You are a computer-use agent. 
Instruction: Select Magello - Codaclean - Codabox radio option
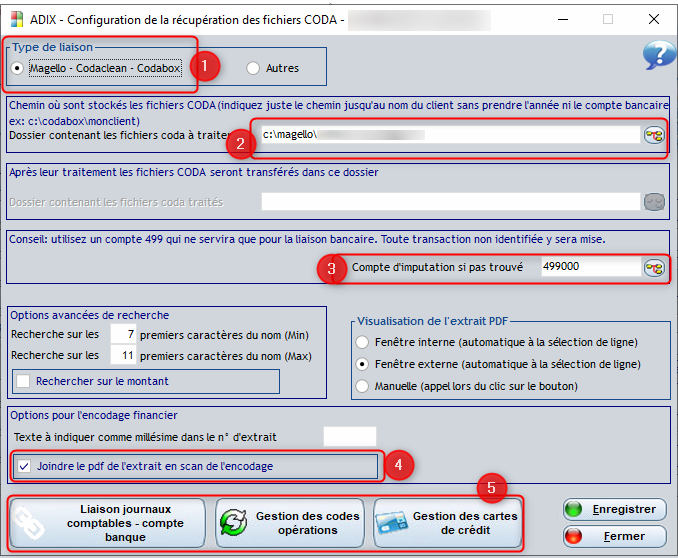(x=19, y=68)
